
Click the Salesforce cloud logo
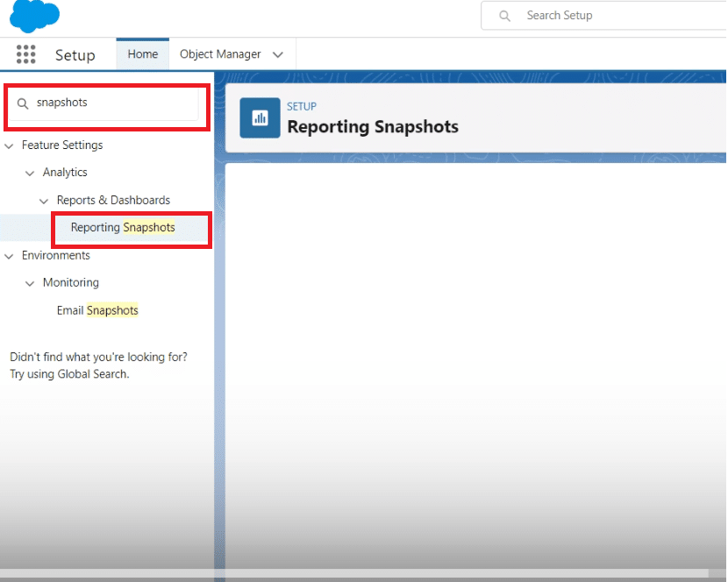(x=34, y=16)
